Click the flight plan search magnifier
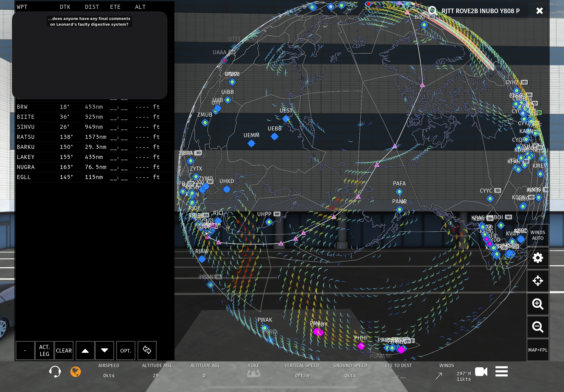 point(432,11)
